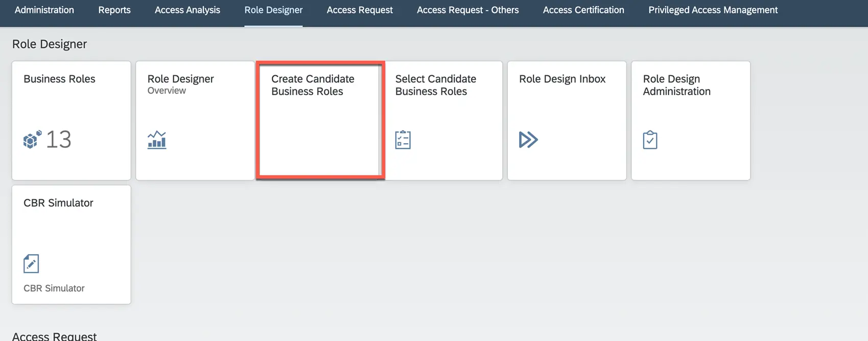Click the Select Candidate Business Roles title
This screenshot has width=868, height=341.
point(435,85)
